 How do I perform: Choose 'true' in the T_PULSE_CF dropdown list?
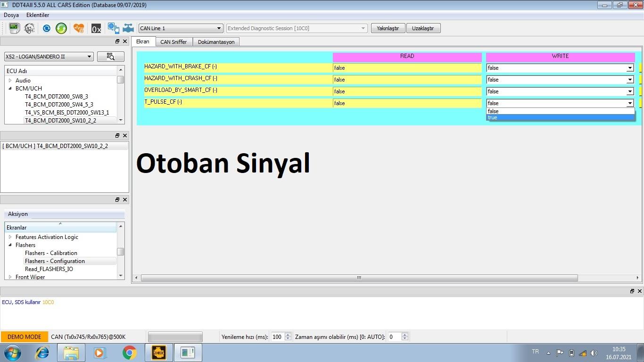pos(560,117)
